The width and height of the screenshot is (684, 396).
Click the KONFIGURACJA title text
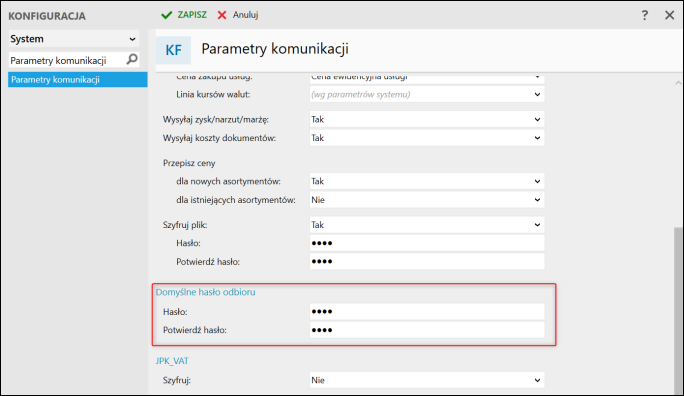tap(47, 16)
